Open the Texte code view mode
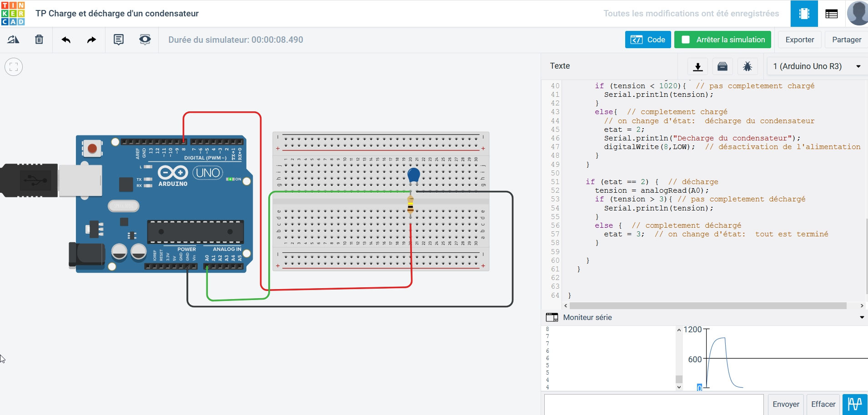Viewport: 868px width, 415px height. pos(560,66)
